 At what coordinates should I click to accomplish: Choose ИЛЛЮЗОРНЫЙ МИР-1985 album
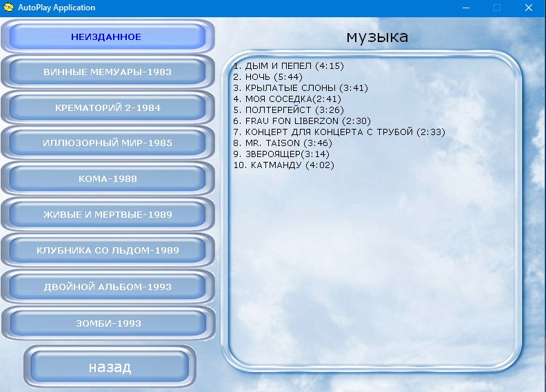coord(108,143)
